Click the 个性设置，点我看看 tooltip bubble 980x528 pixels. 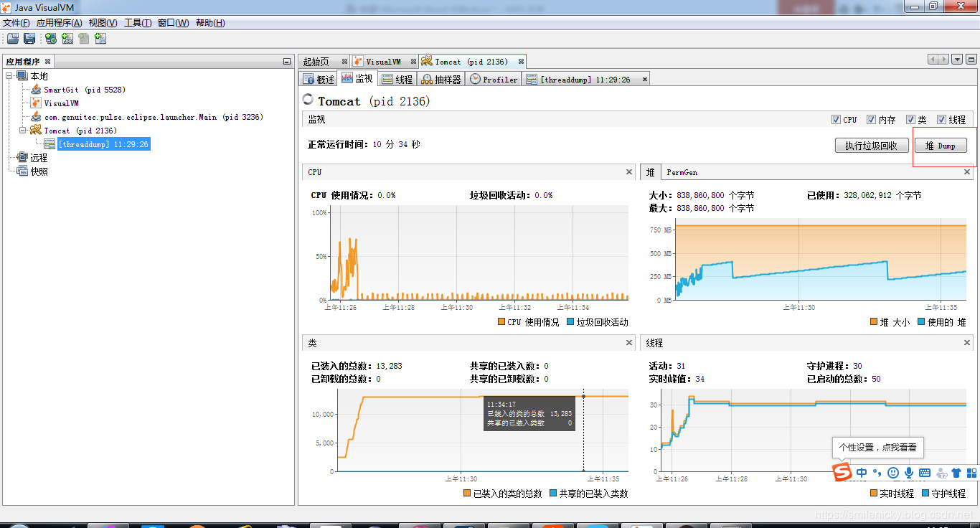[x=877, y=447]
